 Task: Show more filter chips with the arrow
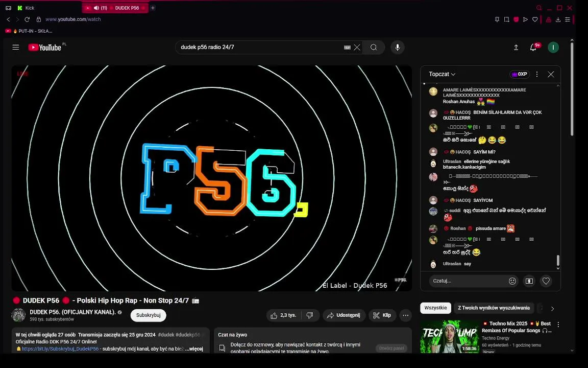pyautogui.click(x=552, y=309)
